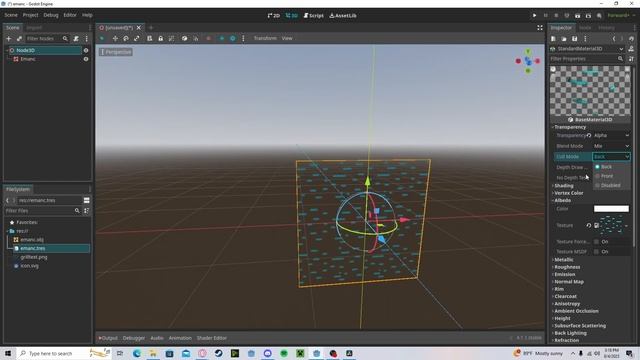Enable Texture Force sRGB checkbox
The width and height of the screenshot is (640, 360).
coord(596,242)
